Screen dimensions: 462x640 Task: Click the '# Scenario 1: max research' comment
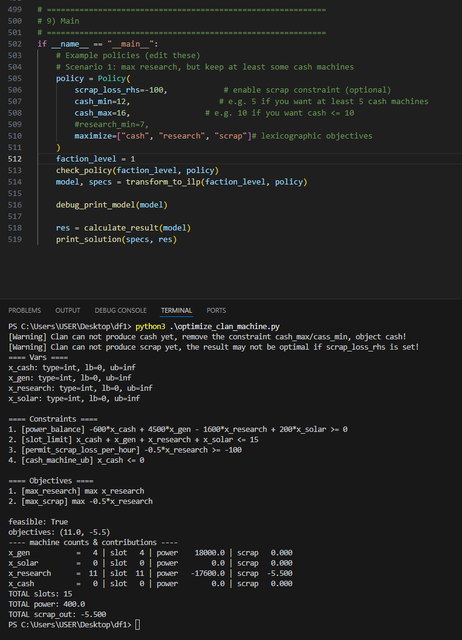(204, 67)
